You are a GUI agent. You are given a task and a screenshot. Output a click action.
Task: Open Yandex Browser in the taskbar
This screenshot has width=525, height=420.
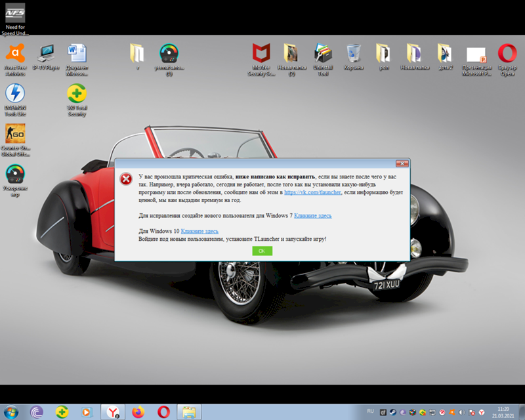[112, 411]
